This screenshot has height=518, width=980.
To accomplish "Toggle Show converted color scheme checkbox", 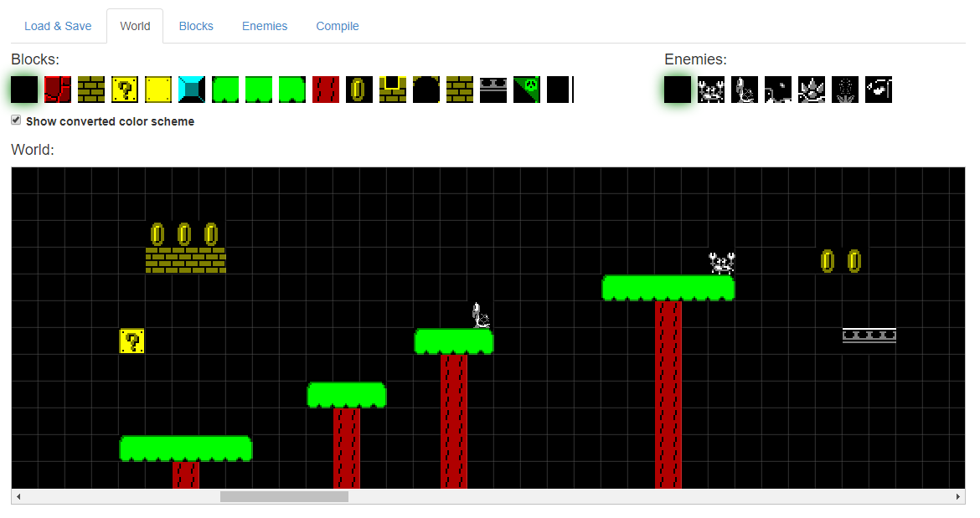I will (16, 121).
